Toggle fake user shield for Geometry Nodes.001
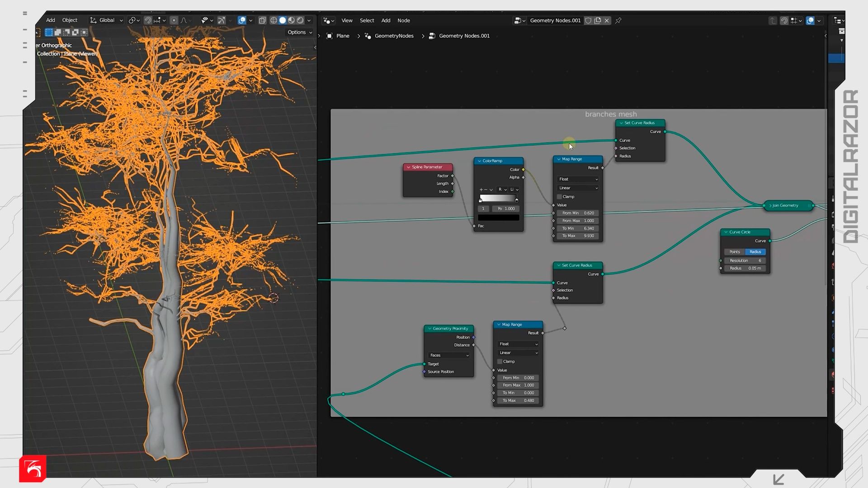This screenshot has width=868, height=488. pyautogui.click(x=588, y=20)
